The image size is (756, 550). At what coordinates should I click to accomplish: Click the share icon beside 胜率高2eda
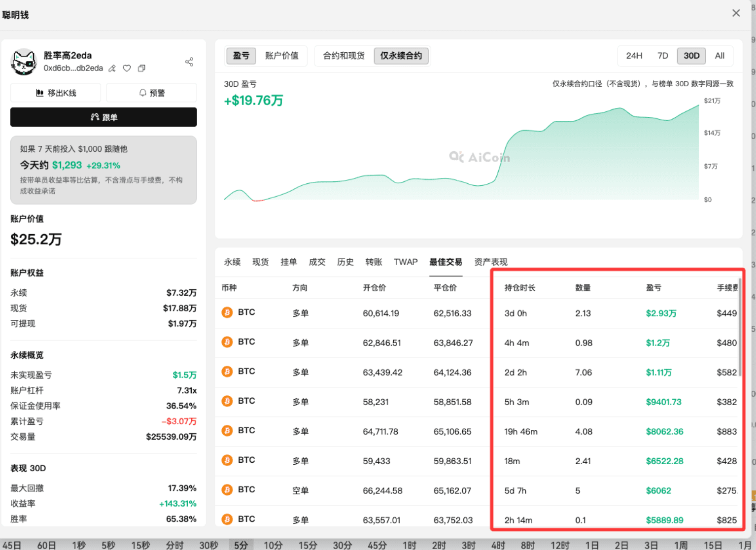click(x=189, y=62)
